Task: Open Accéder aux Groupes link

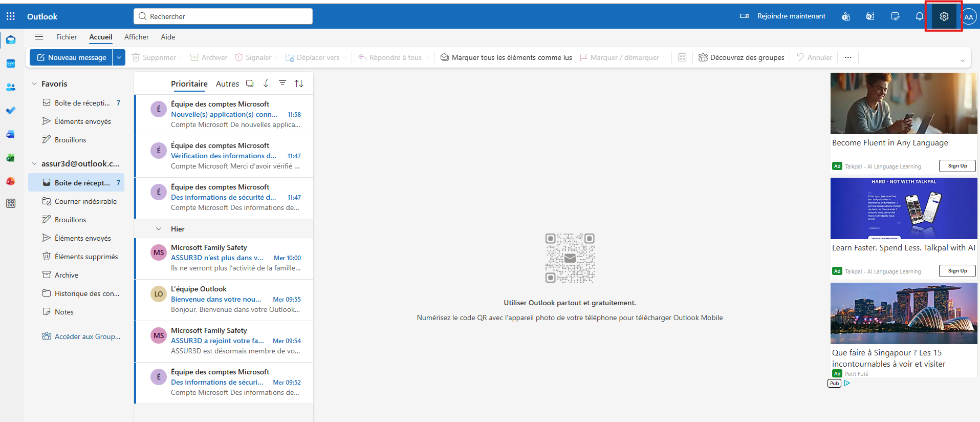Action: (81, 336)
